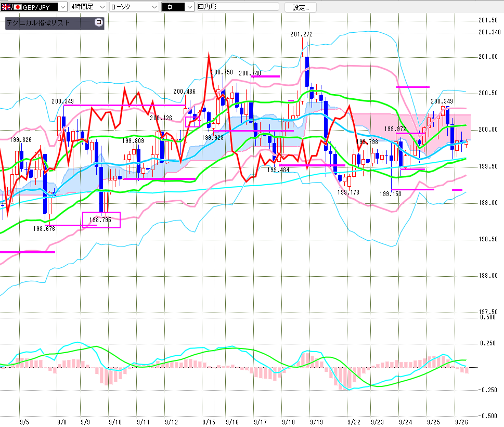Click the 201.340 price axis marker
This screenshot has width=504, height=427.
(x=489, y=32)
